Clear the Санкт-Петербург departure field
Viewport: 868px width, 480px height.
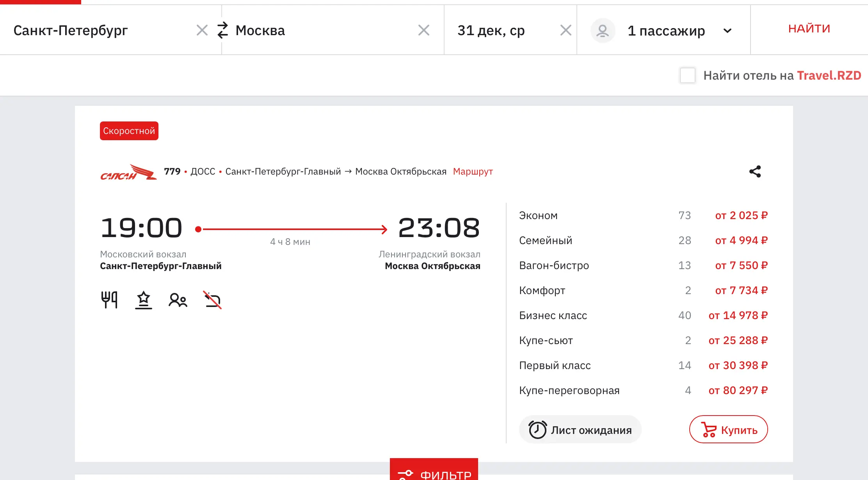(x=202, y=30)
